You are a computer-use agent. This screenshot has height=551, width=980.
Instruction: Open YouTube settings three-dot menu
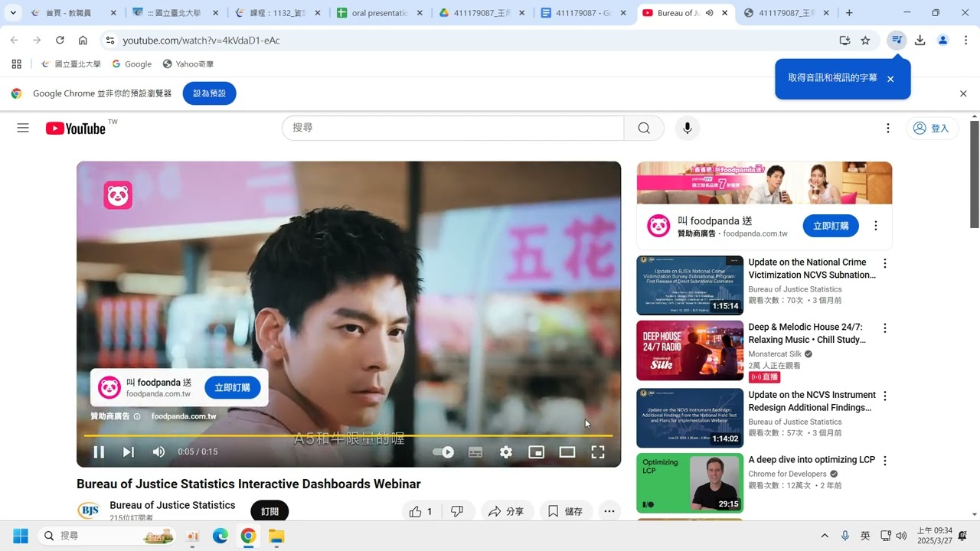point(888,128)
